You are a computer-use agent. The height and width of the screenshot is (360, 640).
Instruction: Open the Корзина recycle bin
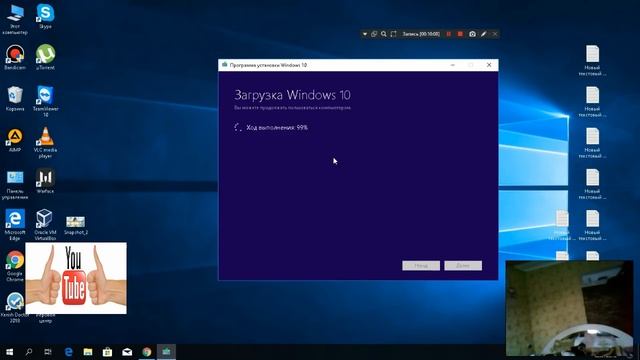click(15, 99)
